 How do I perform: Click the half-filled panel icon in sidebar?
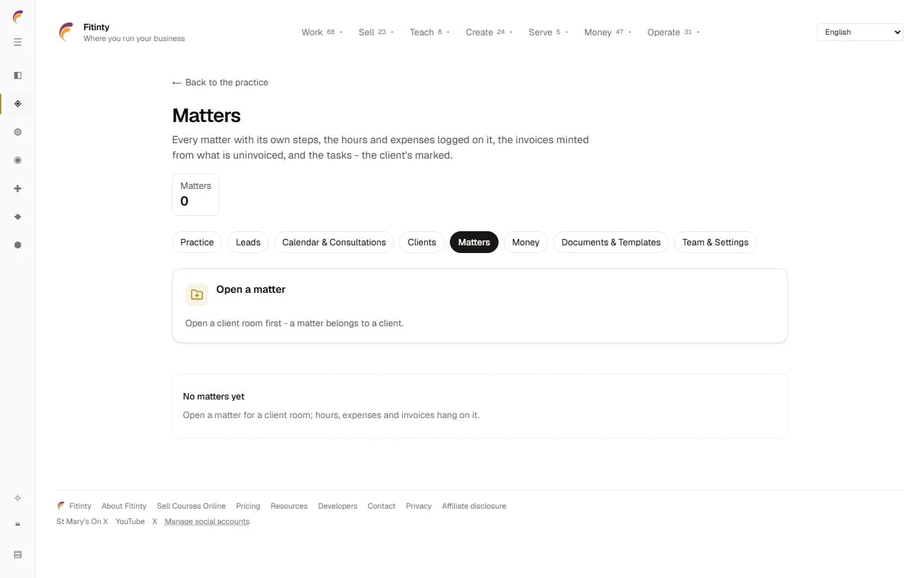point(18,76)
